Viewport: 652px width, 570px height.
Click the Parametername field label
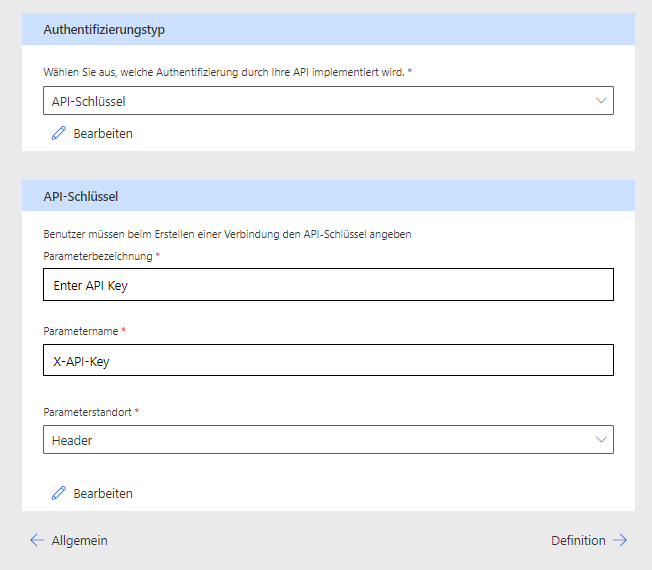pos(81,331)
